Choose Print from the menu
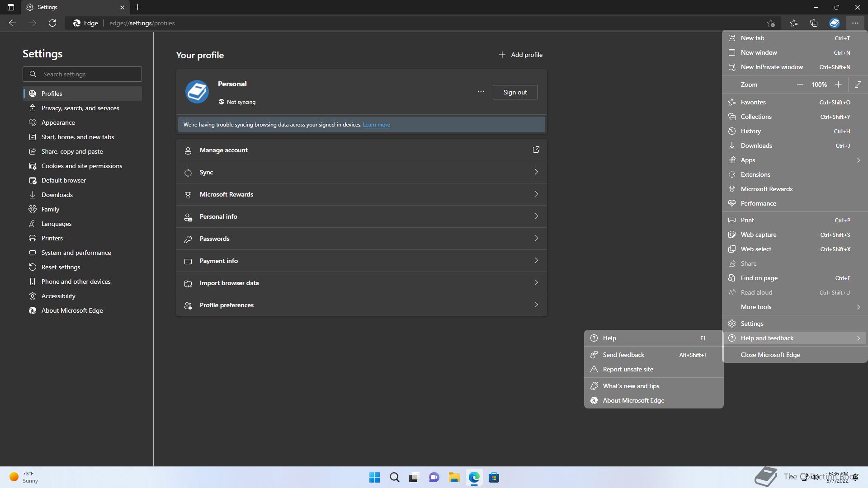Screen dimensions: 868x488 tap(795, 220)
